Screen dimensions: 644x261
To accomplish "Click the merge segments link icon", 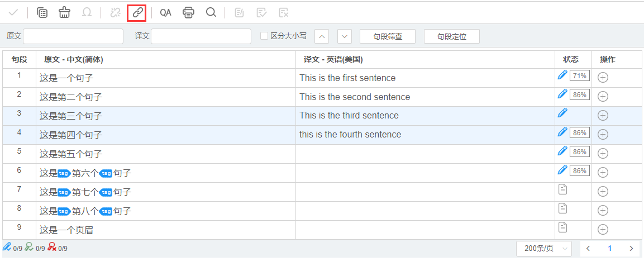I will pos(137,12).
